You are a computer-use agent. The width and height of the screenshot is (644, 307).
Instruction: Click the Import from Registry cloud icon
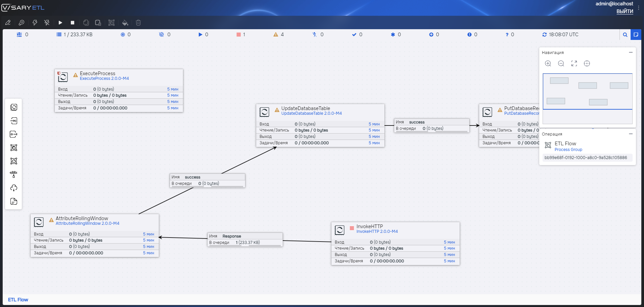[x=14, y=188]
